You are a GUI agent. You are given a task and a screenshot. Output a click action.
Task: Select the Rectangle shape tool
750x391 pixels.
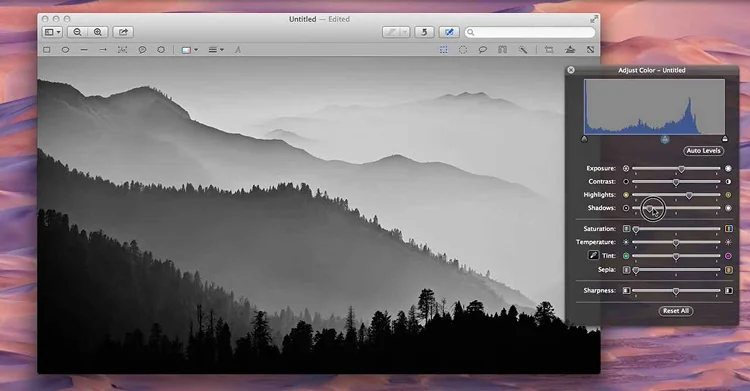click(x=47, y=50)
